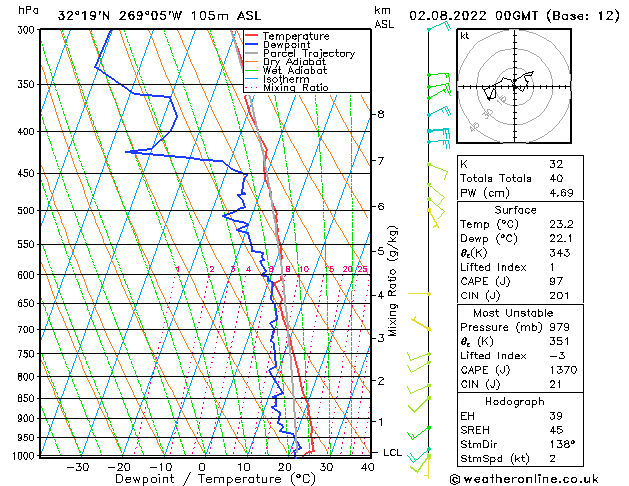
Task: Click the gray Parcel Trajectory line sample in legend
Action: pyautogui.click(x=251, y=53)
